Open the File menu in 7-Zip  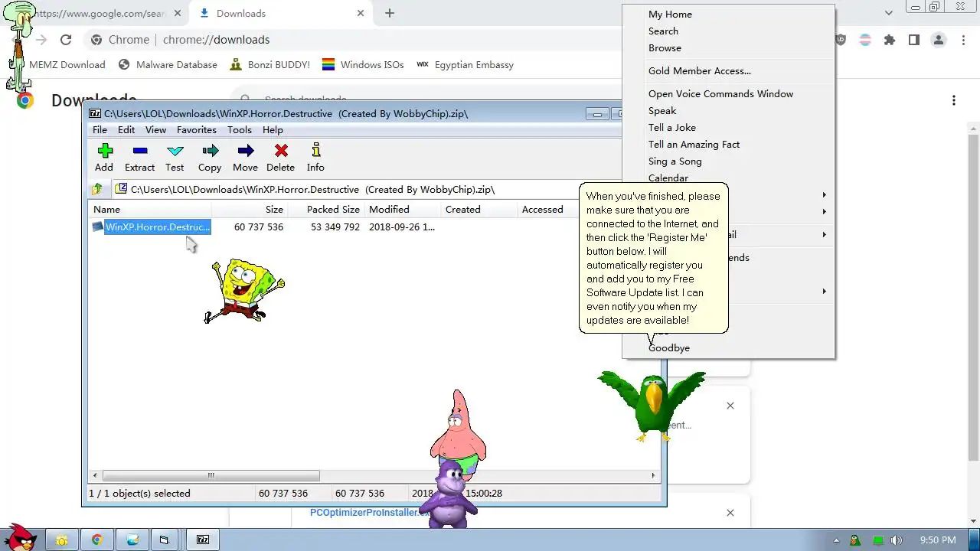[x=100, y=130]
